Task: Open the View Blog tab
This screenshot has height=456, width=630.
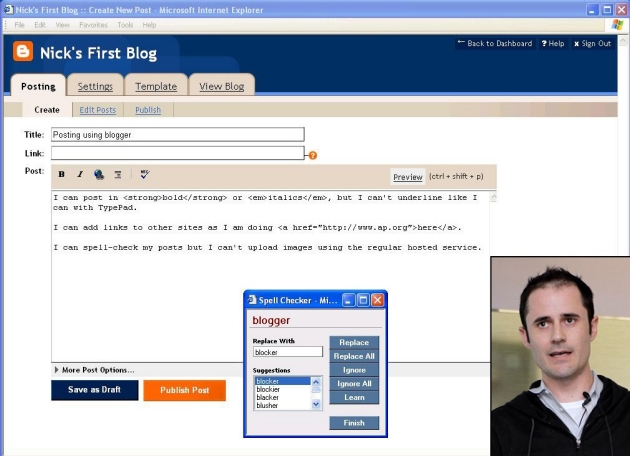Action: (x=221, y=86)
